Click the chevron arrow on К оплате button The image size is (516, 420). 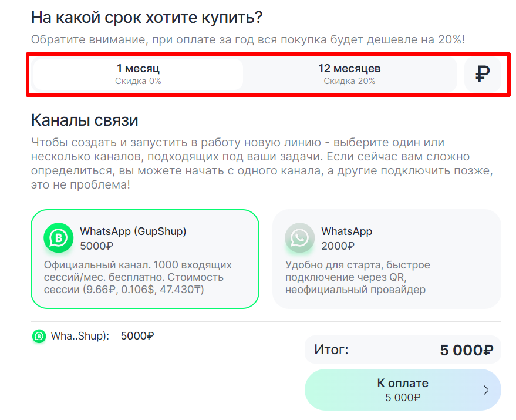tap(485, 389)
